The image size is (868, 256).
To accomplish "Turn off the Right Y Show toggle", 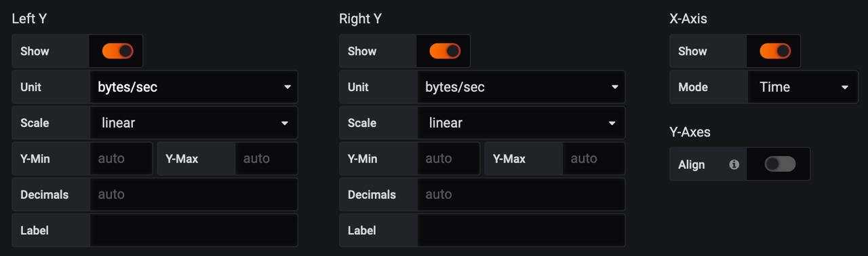I will point(445,51).
